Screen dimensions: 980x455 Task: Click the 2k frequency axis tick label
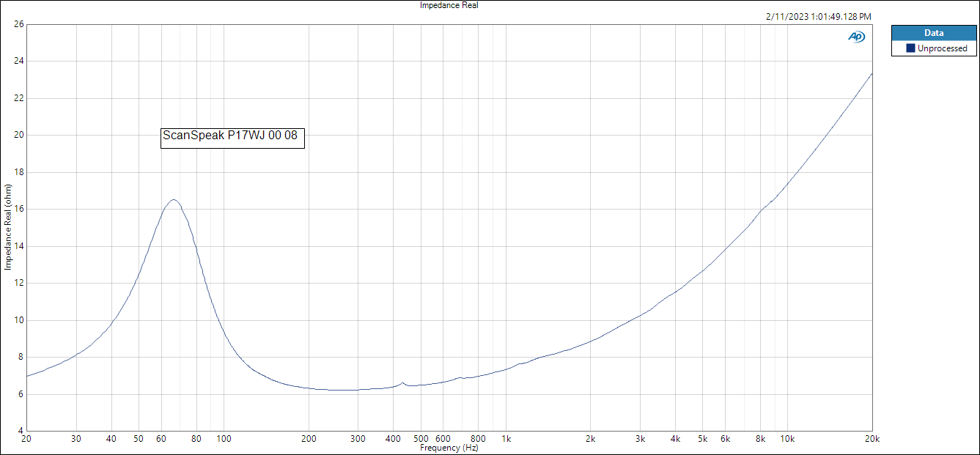[591, 439]
